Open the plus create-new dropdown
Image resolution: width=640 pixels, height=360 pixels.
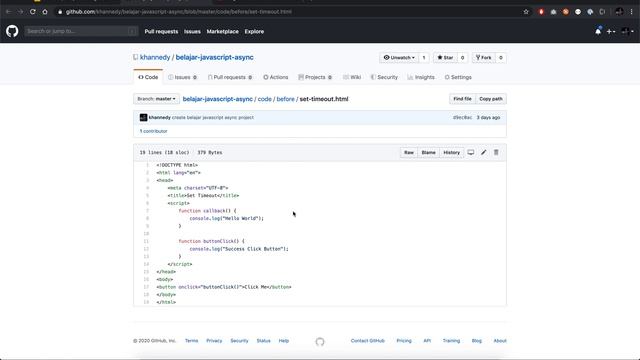[x=611, y=31]
